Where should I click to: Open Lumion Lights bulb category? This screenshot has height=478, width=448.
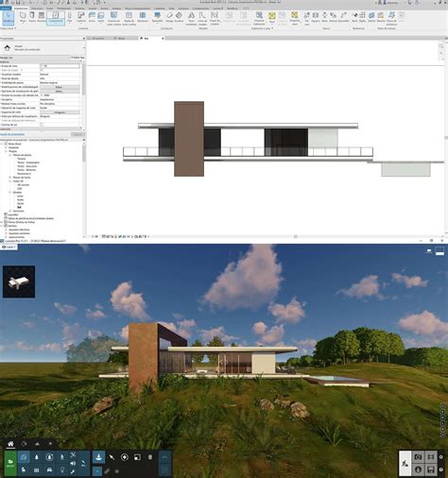click(x=62, y=469)
